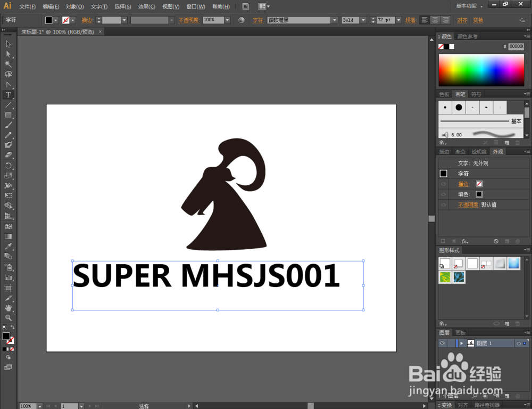Click the 字符 link in control bar

(258, 20)
